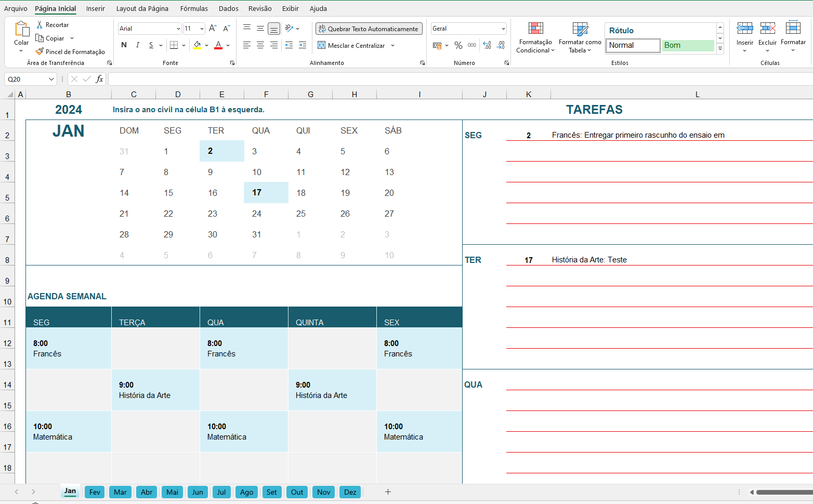Toggle bold (N) formatting
Image resolution: width=813 pixels, height=504 pixels.
124,45
